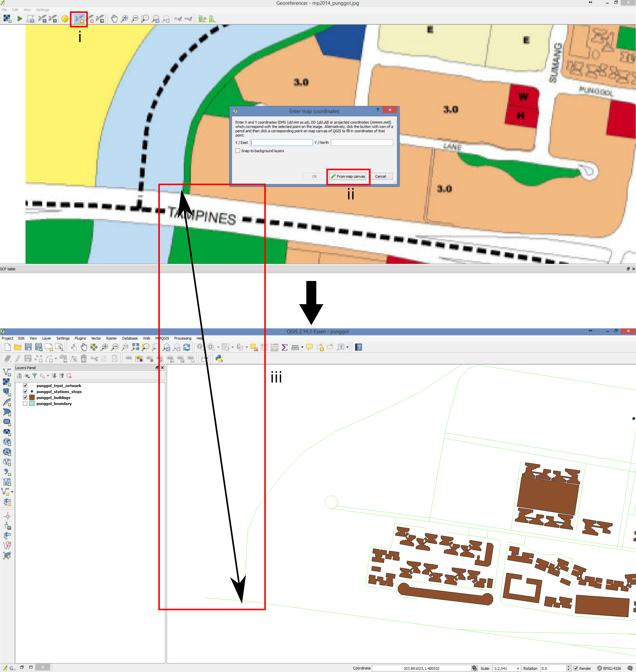Open the Scale dropdown in status bar
The height and width of the screenshot is (672, 636).
[x=518, y=668]
